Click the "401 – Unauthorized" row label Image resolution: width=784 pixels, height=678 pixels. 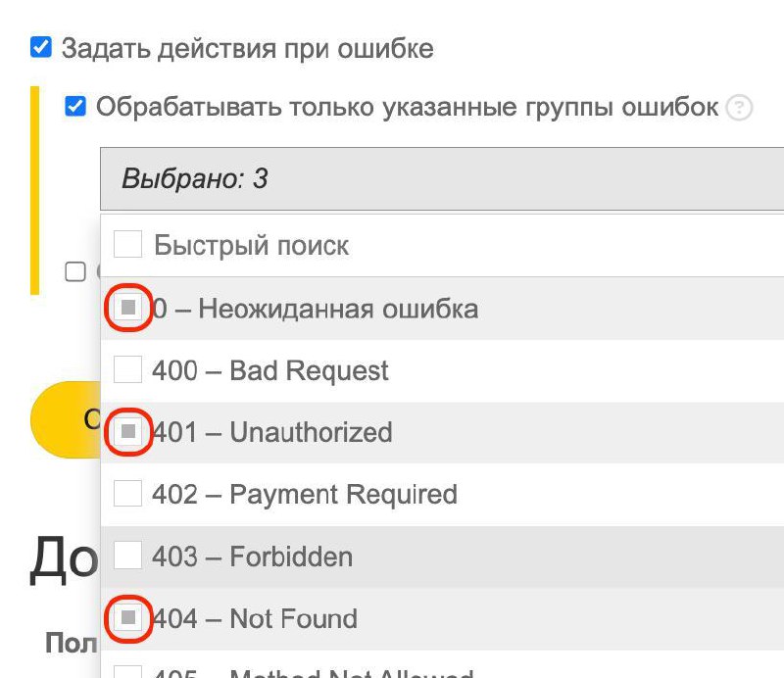272,432
